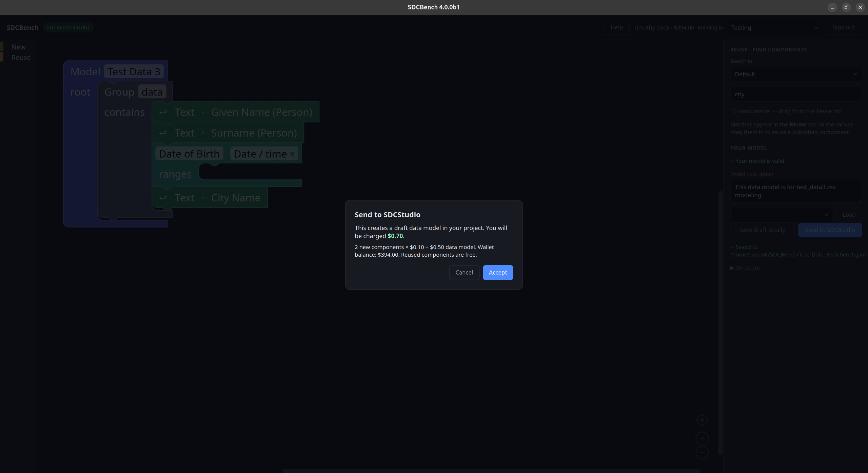Click the saved Test_Data_3.sdcbench.json path text
This screenshot has width=868, height=473.
pyautogui.click(x=798, y=255)
